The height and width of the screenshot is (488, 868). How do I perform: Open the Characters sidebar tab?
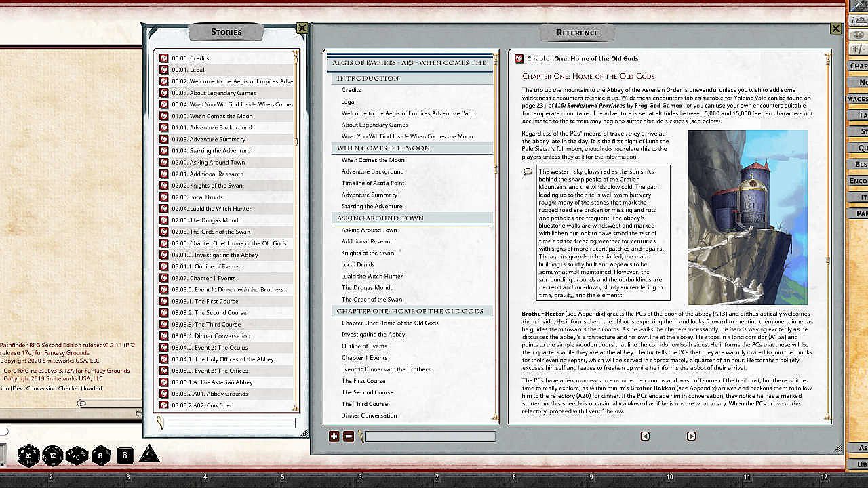click(859, 66)
